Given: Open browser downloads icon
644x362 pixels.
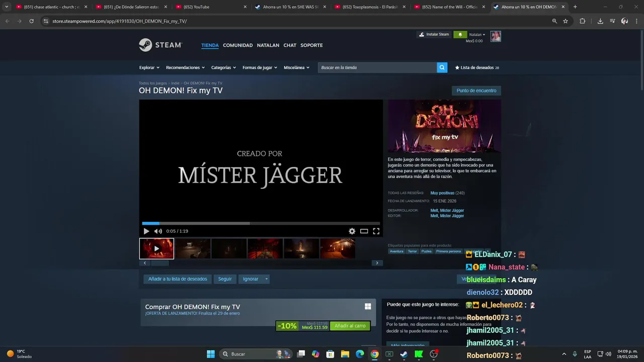Looking at the screenshot, I should click(600, 21).
